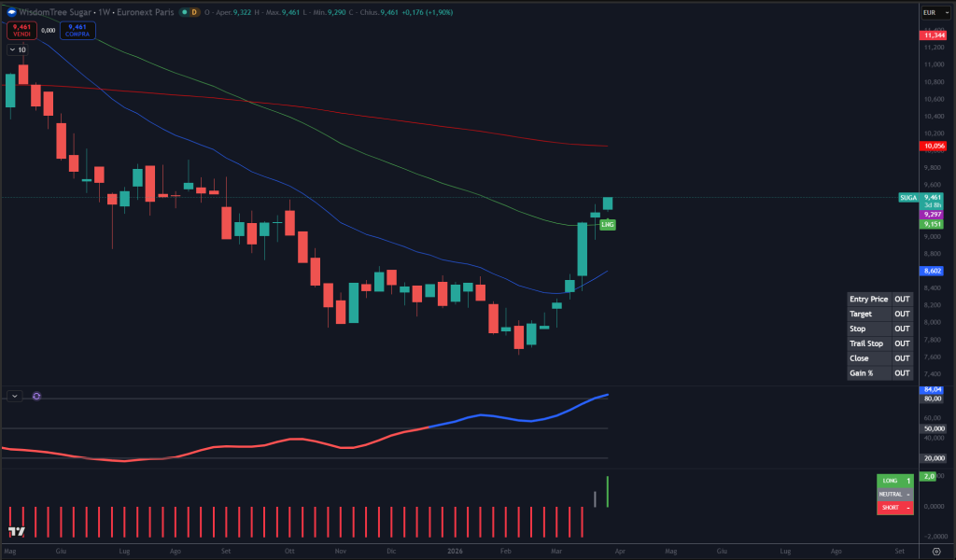956x560 pixels.
Task: Click the 50,000 oscillator level label
Action: coord(933,428)
